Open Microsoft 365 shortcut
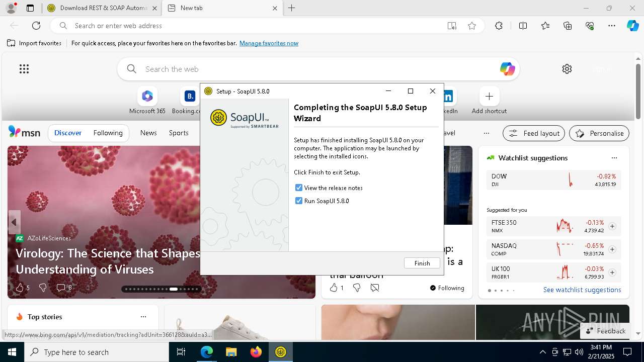The width and height of the screenshot is (644, 362). pos(147,101)
